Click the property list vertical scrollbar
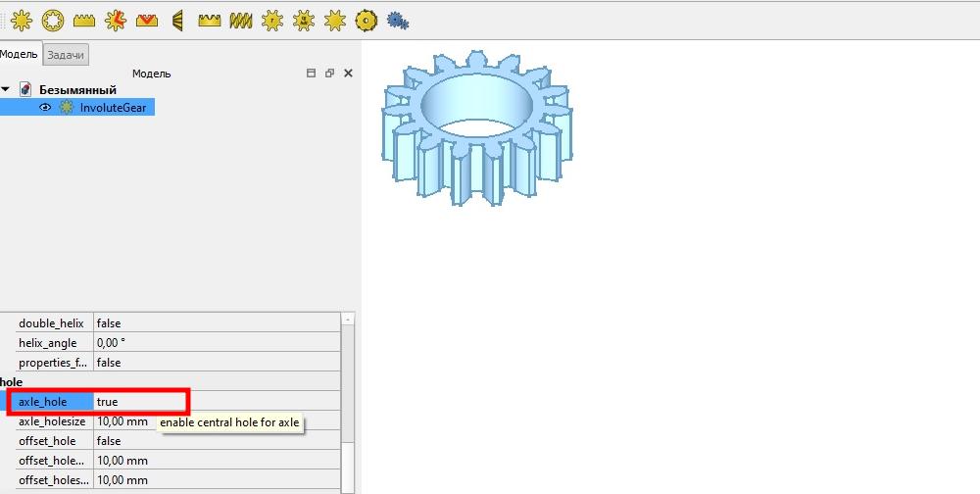The width and height of the screenshot is (980, 494). coord(348,412)
